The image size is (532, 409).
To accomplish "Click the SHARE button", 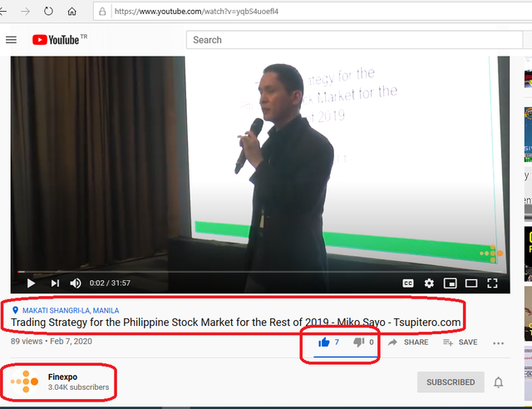I will [x=408, y=342].
